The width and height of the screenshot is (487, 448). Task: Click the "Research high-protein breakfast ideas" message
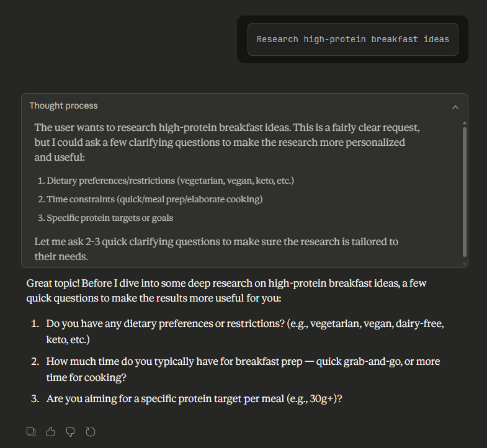click(x=352, y=39)
